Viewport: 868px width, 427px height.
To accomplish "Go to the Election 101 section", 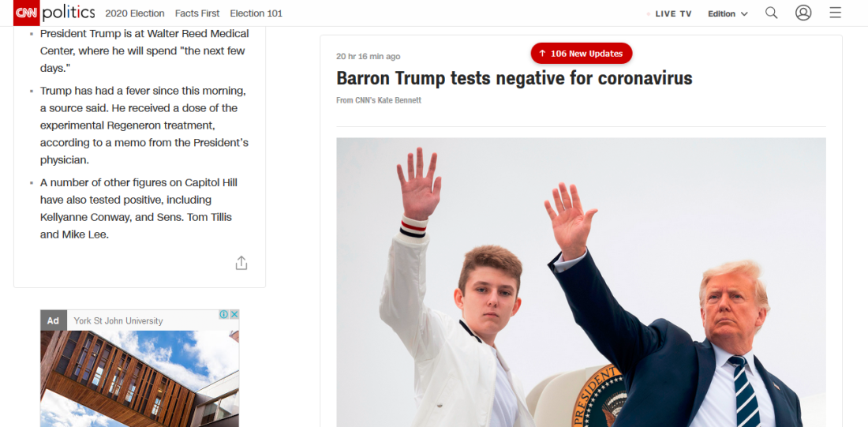I will tap(256, 13).
